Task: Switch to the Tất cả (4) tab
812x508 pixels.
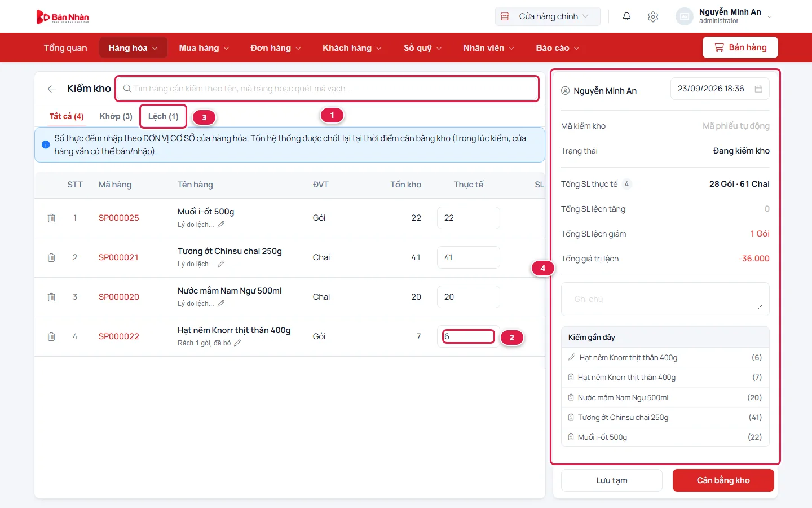Action: coord(67,116)
